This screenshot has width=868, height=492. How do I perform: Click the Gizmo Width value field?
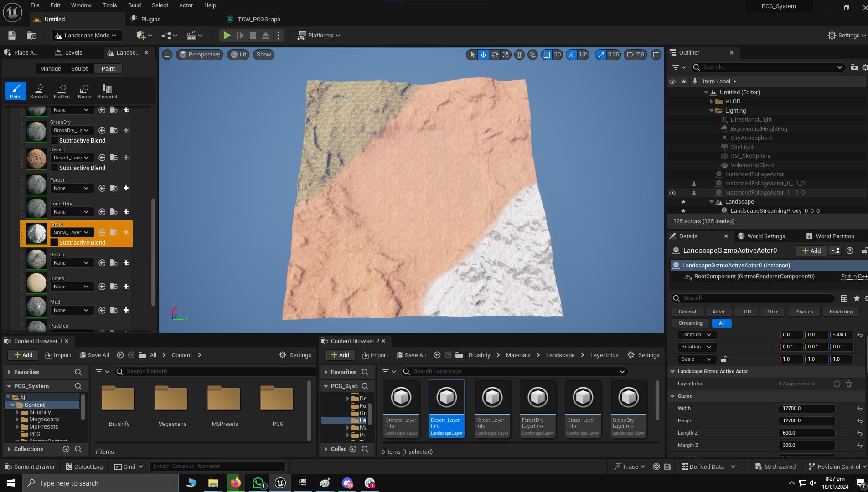pyautogui.click(x=807, y=409)
